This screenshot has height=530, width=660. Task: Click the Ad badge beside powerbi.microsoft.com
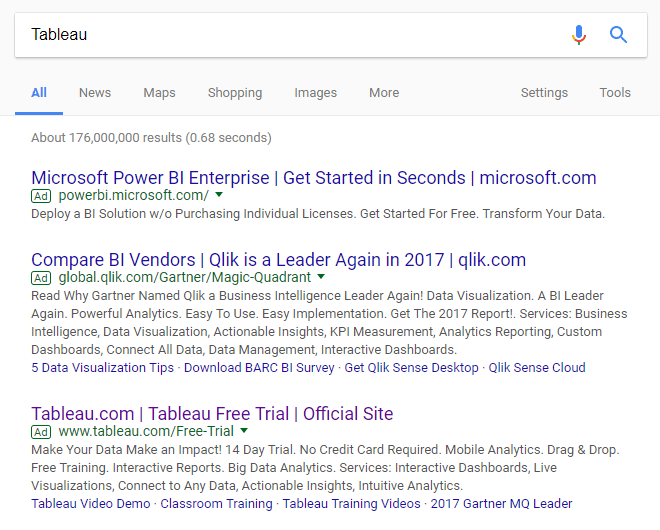point(41,196)
